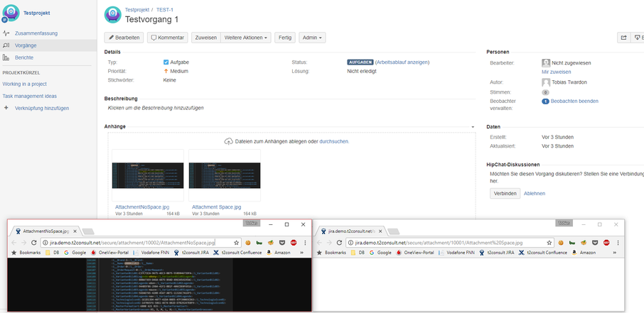Click the 'Arbeitsablauf anzeigen' link
644x313 pixels.
tap(402, 62)
